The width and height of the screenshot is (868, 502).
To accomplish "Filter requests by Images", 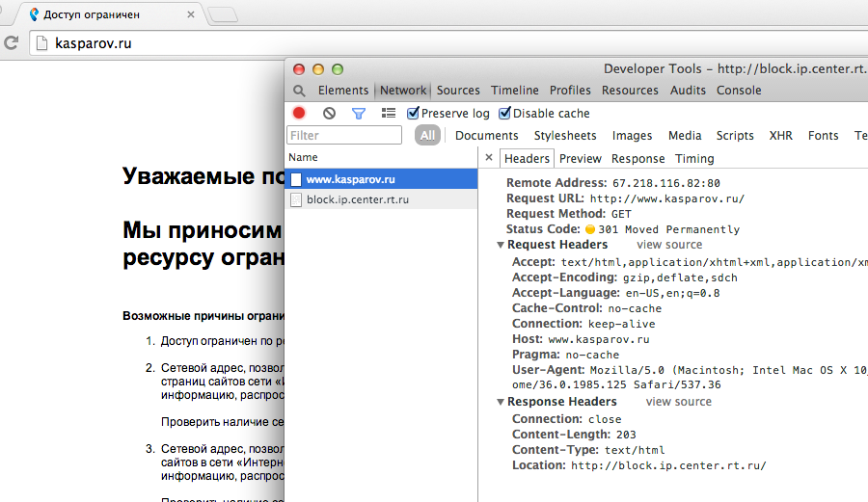I will [632, 136].
